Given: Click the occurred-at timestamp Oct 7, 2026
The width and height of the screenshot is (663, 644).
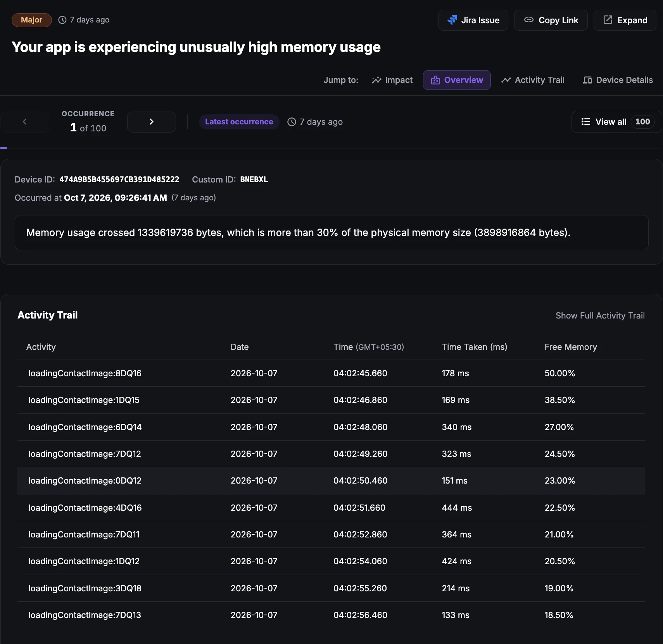Looking at the screenshot, I should 115,198.
